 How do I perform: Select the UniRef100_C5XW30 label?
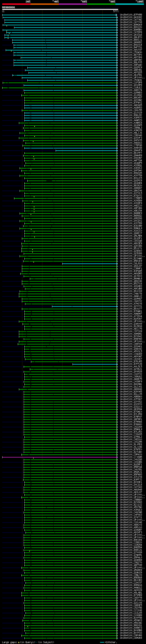point(131,53)
